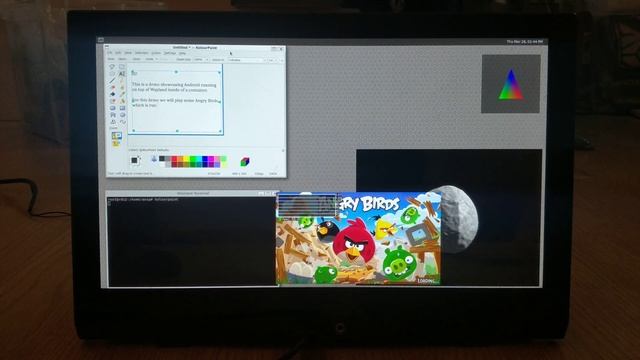The image size is (640, 360).
Task: Click the Angry Birds loading screen window
Action: tap(358, 238)
